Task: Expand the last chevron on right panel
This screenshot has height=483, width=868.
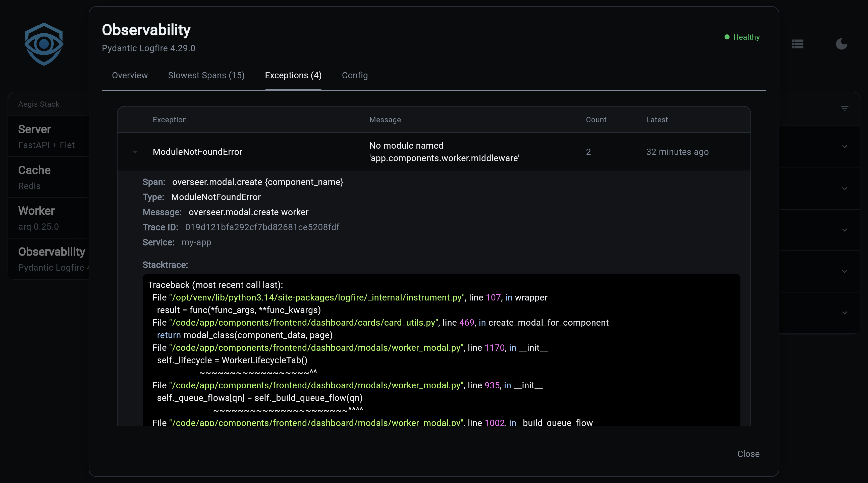Action: 844,313
